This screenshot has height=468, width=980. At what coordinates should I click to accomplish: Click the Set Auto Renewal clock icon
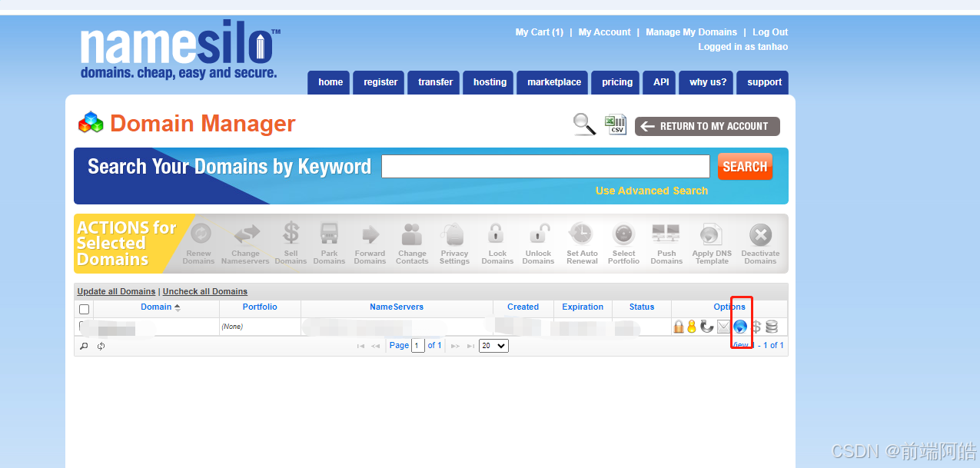pos(582,234)
